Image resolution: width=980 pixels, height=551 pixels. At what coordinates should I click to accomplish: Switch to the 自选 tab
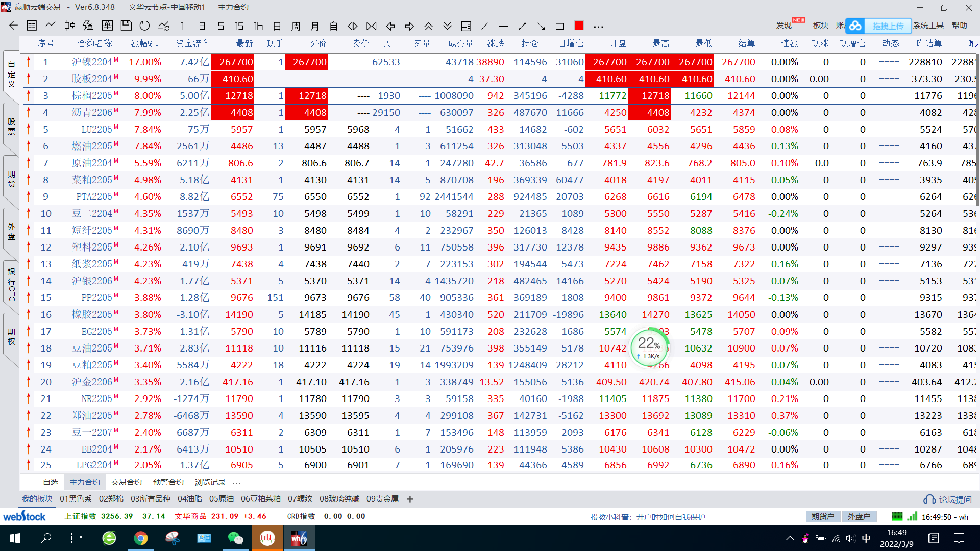coord(51,482)
